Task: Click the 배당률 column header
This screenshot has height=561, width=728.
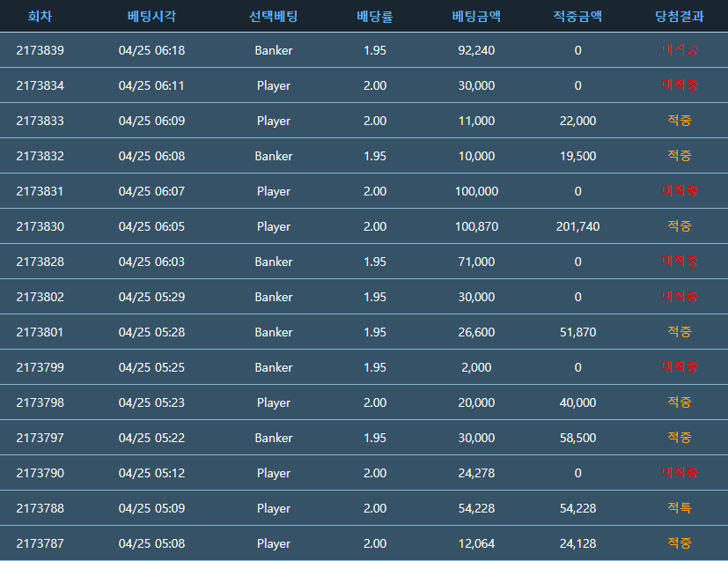Action: coord(374,16)
